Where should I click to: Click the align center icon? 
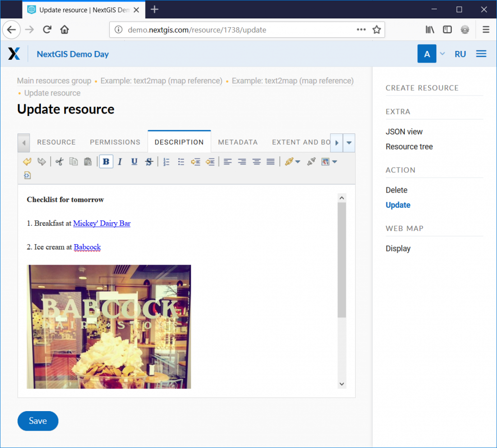pyautogui.click(x=256, y=162)
